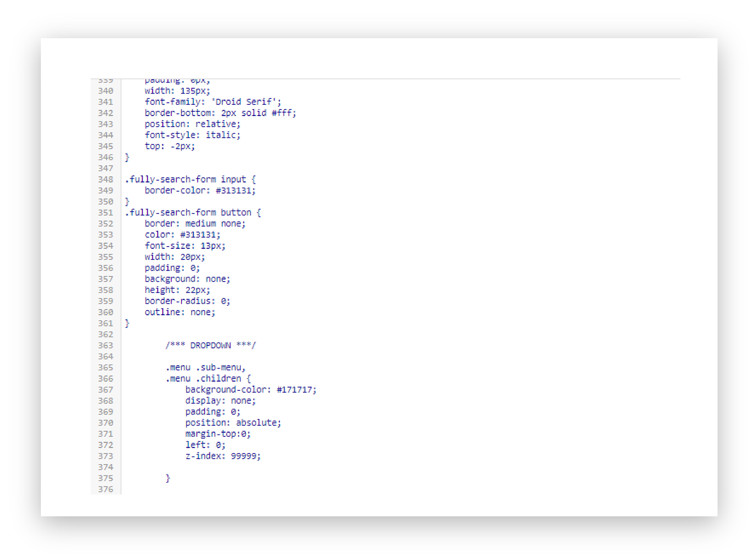Click the closing brace on line 361
756x553 pixels.
click(x=127, y=323)
